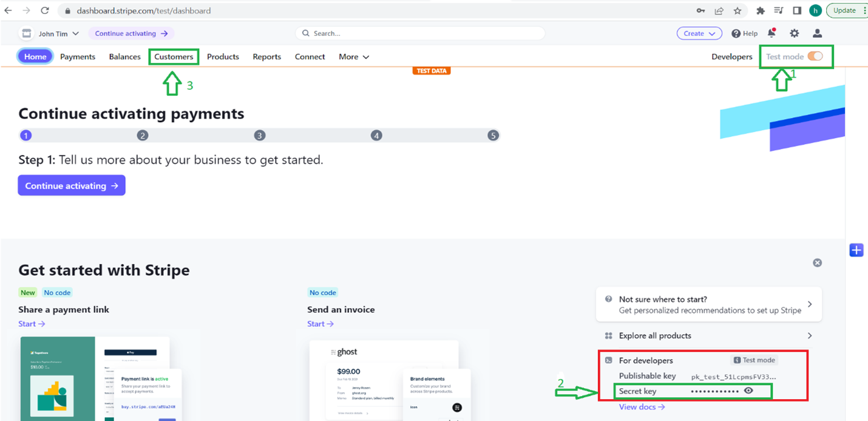Expand the Explore all products row
The width and height of the screenshot is (868, 421).
point(709,335)
